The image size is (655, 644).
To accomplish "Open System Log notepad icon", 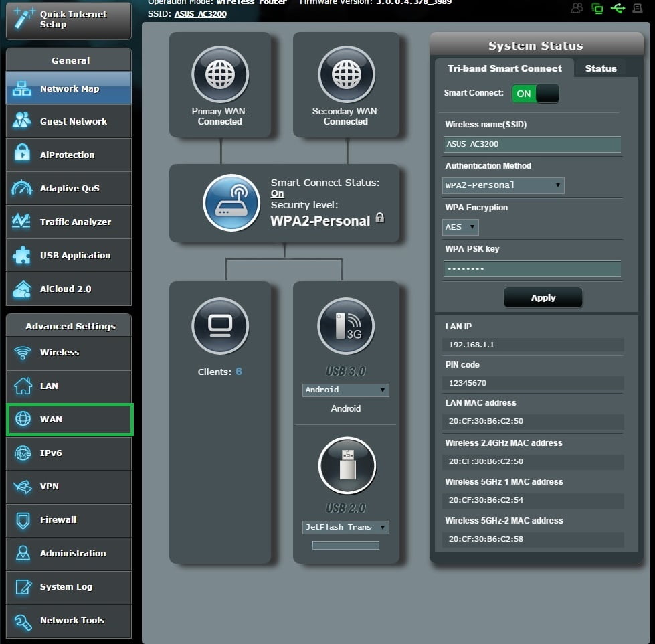I will click(x=23, y=586).
